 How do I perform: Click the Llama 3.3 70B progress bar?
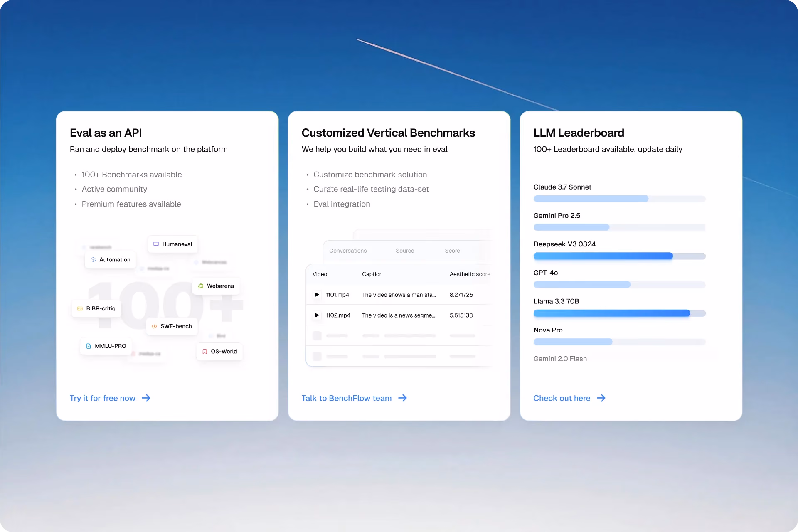(619, 313)
